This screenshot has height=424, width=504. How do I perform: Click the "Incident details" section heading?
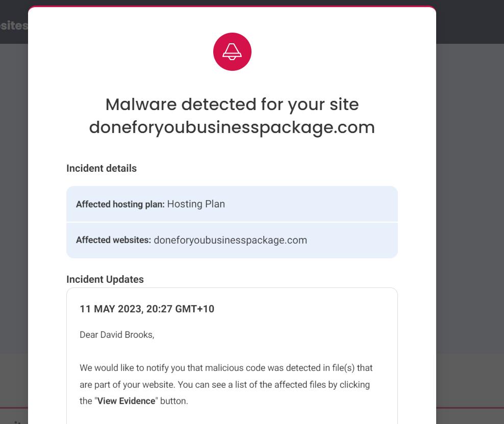(102, 168)
